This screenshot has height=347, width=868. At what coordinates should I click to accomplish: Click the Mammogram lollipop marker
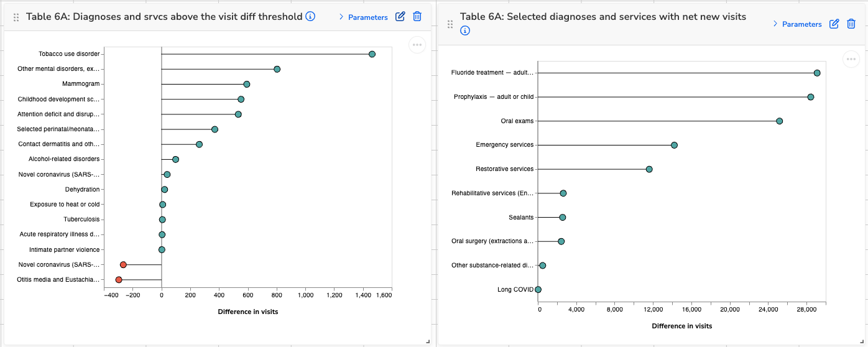pos(247,84)
